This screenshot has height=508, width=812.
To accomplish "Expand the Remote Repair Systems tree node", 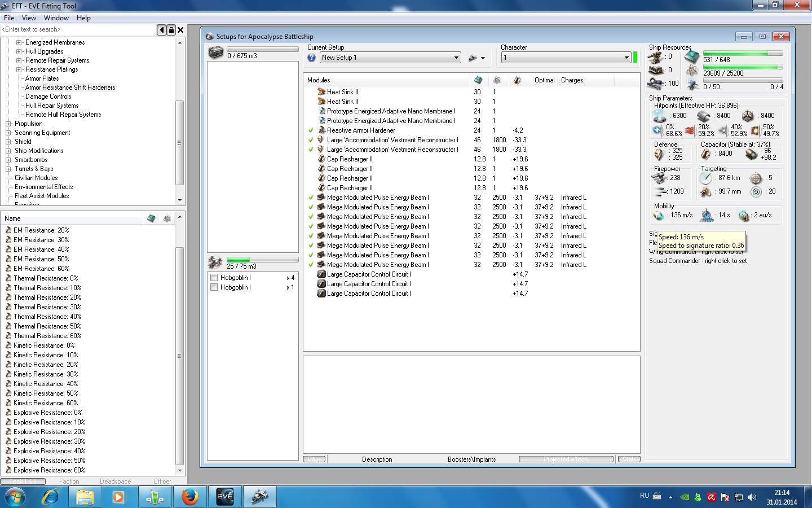I will (19, 60).
